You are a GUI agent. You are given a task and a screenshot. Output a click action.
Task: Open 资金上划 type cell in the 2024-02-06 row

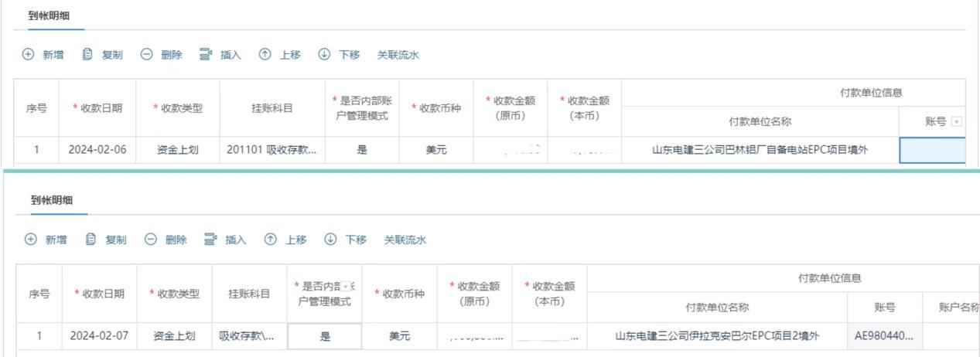click(x=177, y=150)
